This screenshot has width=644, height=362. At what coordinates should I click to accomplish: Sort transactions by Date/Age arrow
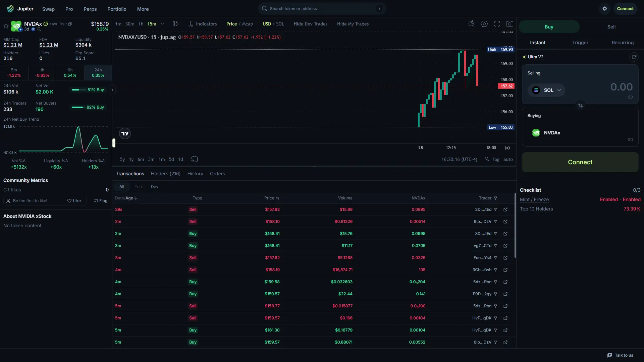(136, 198)
